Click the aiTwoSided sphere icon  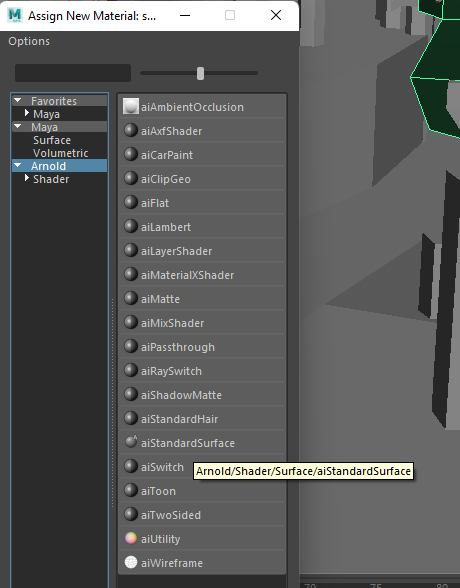pos(130,514)
